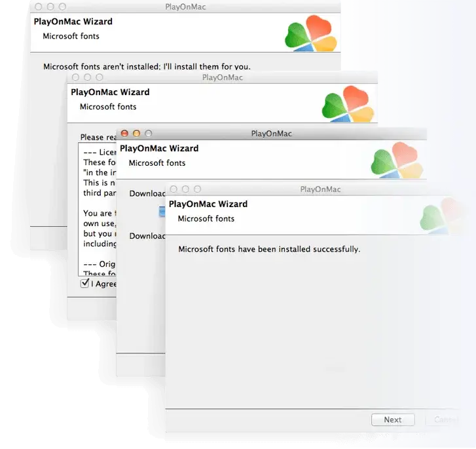Viewport: 476px width, 449px height.
Task: Uncheck the I Agree license checkbox
Action: coord(84,283)
